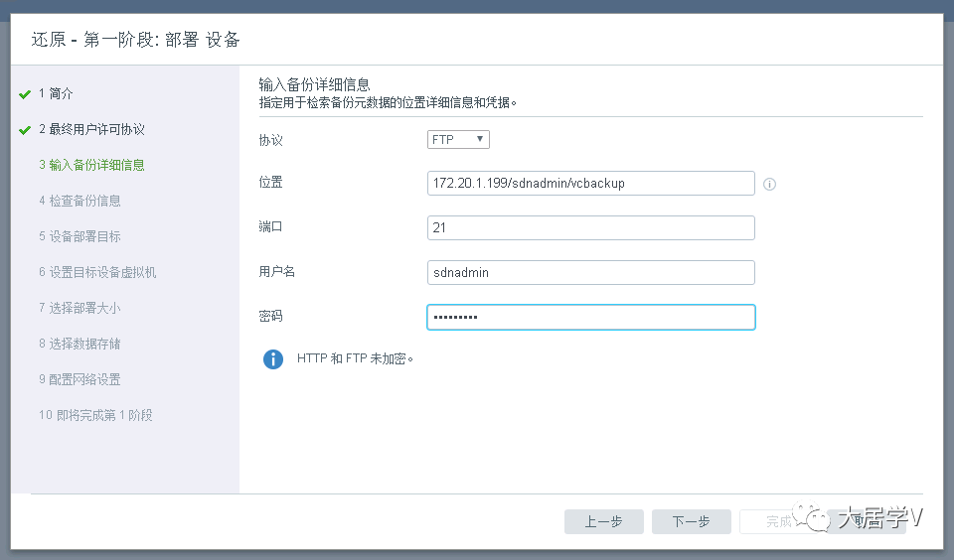The height and width of the screenshot is (560, 954).
Task: Open the 协议 FTP dropdown
Action: [458, 140]
